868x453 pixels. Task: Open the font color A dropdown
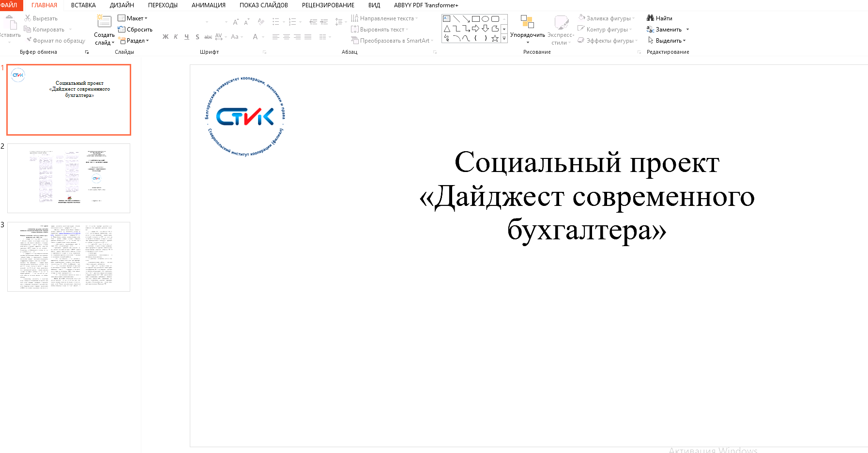[263, 37]
